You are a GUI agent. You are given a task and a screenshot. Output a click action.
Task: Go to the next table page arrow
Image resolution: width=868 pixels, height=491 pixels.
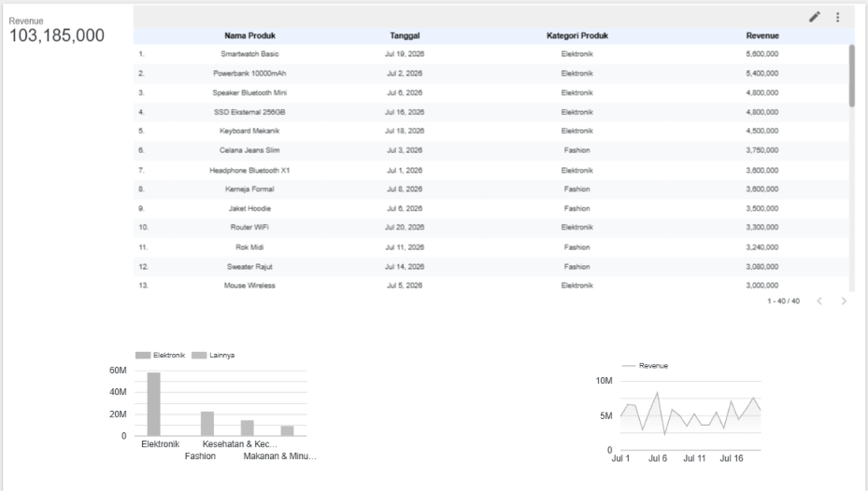tap(844, 301)
